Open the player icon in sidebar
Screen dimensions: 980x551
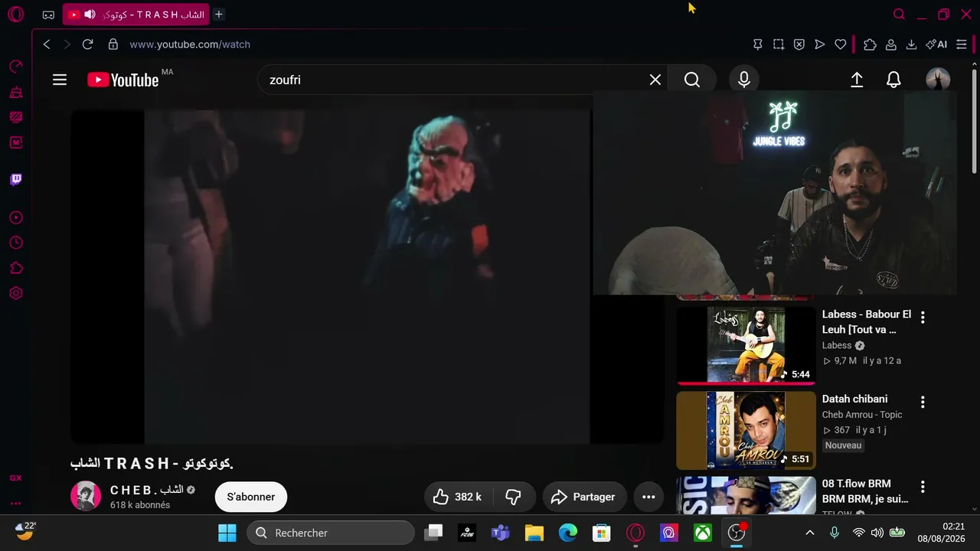click(15, 218)
